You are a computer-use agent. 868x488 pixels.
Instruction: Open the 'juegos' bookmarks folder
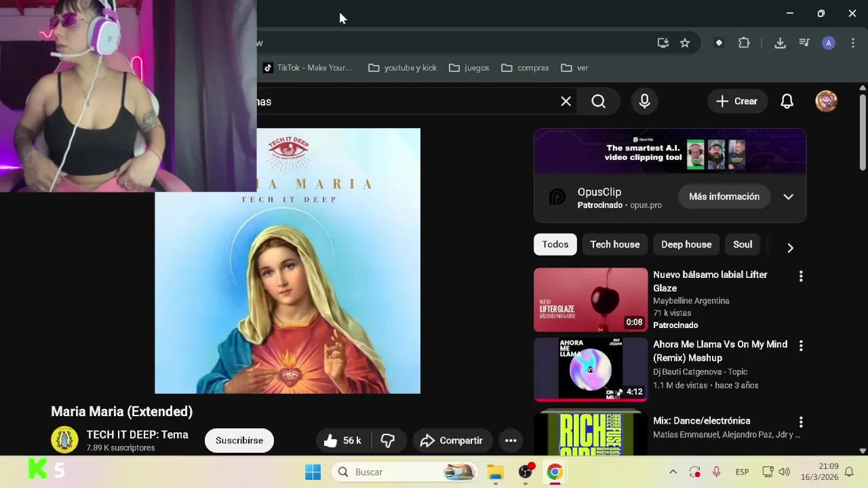(x=469, y=68)
